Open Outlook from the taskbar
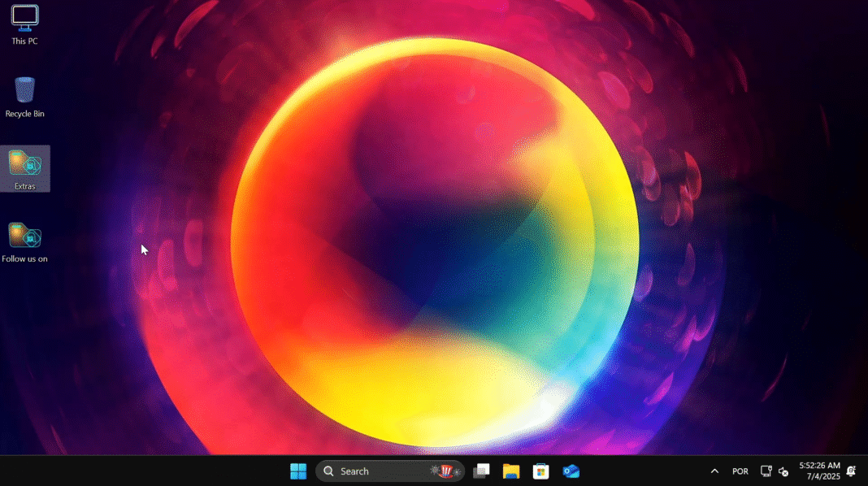The height and width of the screenshot is (486, 868). pyautogui.click(x=571, y=471)
